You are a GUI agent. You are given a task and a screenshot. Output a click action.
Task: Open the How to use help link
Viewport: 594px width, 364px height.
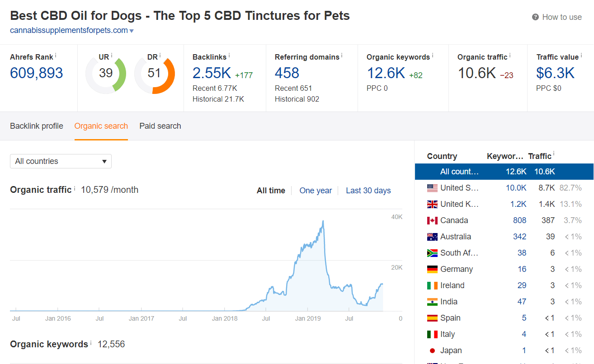(562, 17)
